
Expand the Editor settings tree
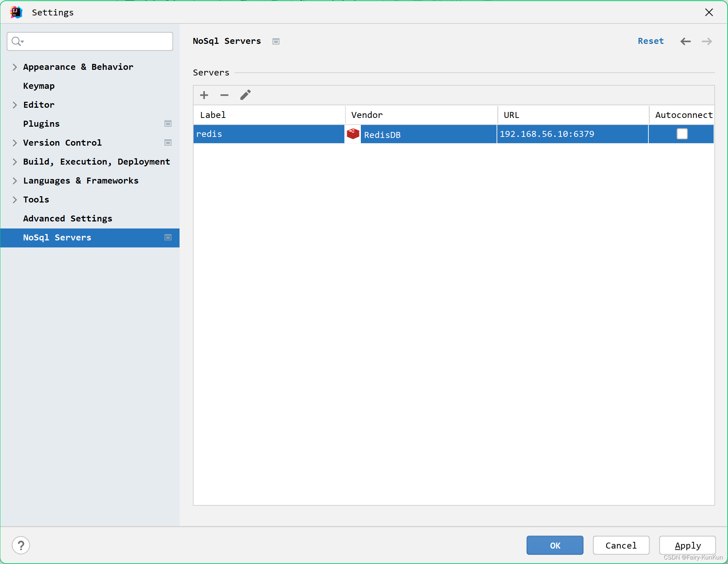point(15,105)
